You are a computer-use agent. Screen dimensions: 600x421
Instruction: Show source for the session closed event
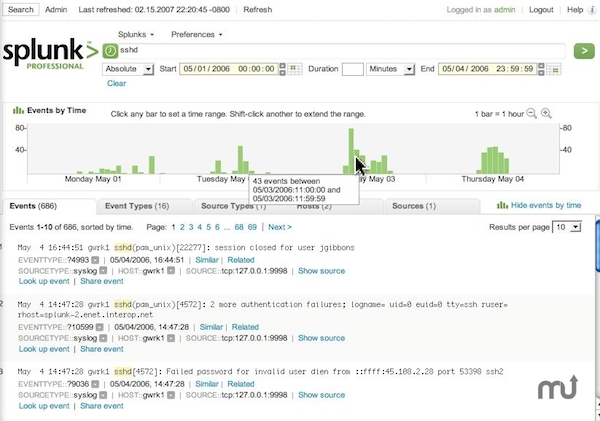tap(321, 271)
